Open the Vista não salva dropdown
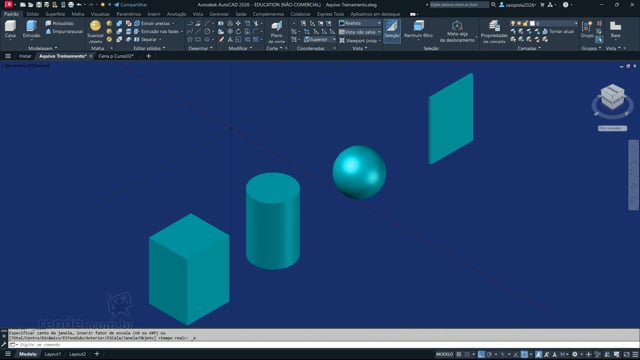 (360, 31)
